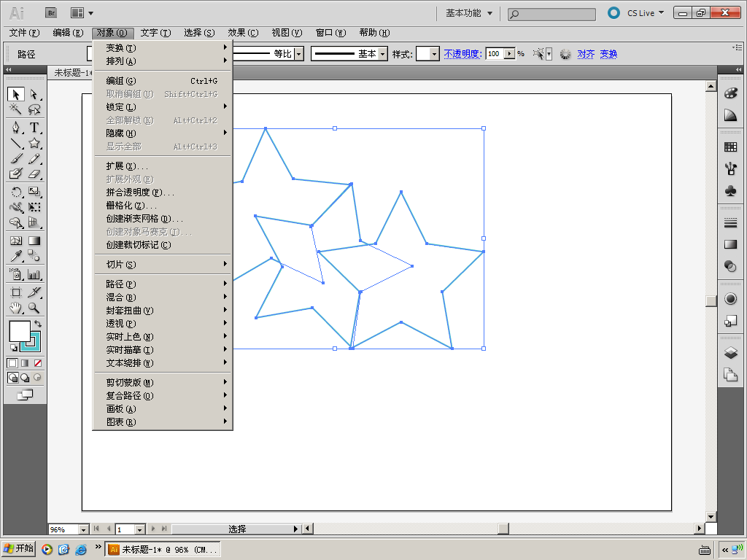Select the Gradient tool

(x=34, y=241)
